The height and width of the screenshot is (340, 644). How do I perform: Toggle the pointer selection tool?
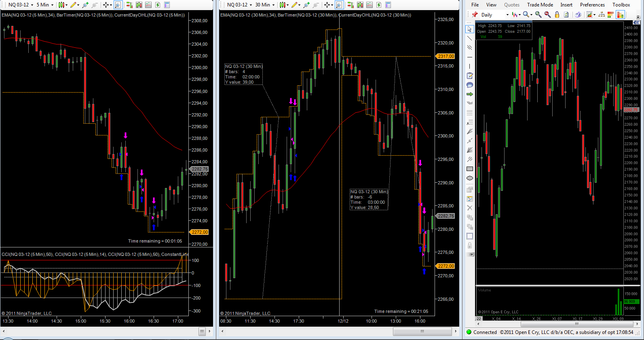pyautogui.click(x=469, y=29)
